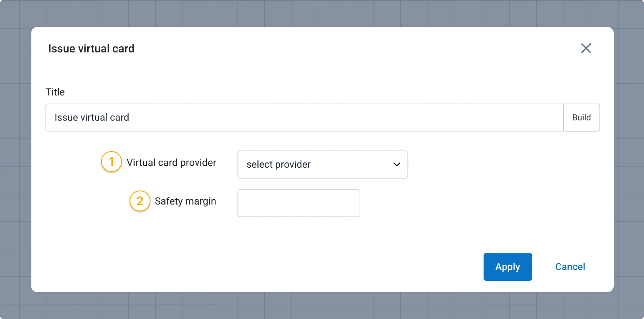Click the chevron arrow in provider dropdown

click(397, 164)
